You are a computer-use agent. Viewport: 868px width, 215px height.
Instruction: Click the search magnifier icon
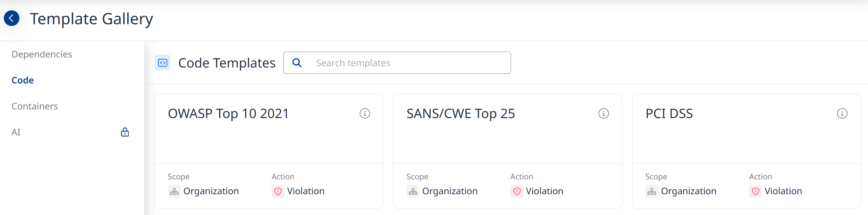pyautogui.click(x=297, y=63)
